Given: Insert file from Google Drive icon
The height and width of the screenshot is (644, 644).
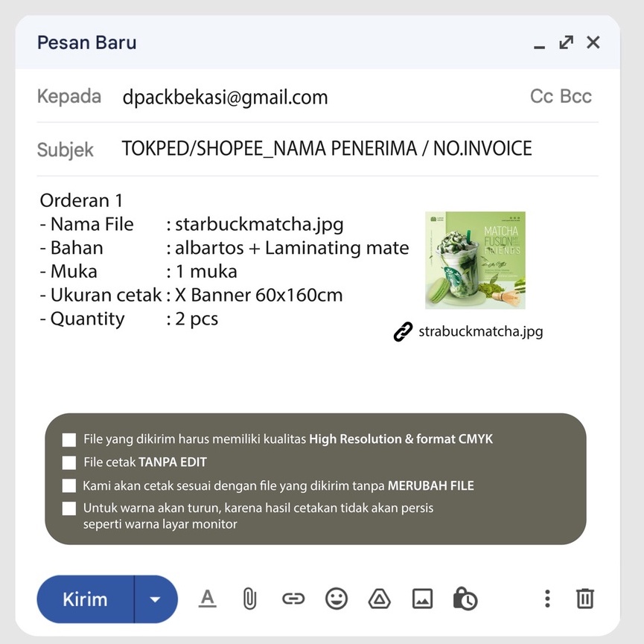Looking at the screenshot, I should tap(379, 599).
